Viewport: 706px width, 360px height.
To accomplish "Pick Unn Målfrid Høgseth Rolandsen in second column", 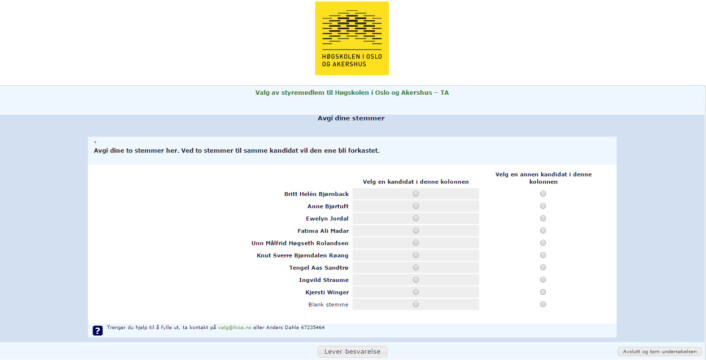I will click(x=543, y=243).
